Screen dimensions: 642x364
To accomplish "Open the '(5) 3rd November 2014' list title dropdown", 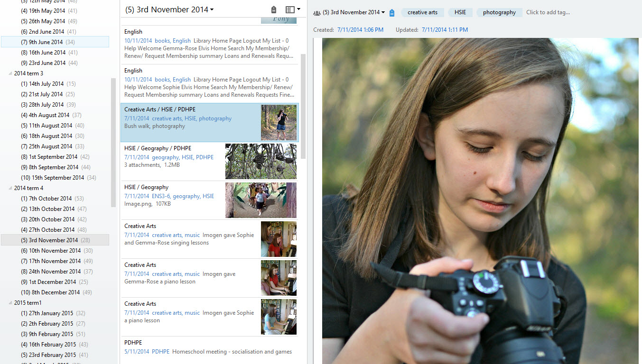I will coord(169,9).
